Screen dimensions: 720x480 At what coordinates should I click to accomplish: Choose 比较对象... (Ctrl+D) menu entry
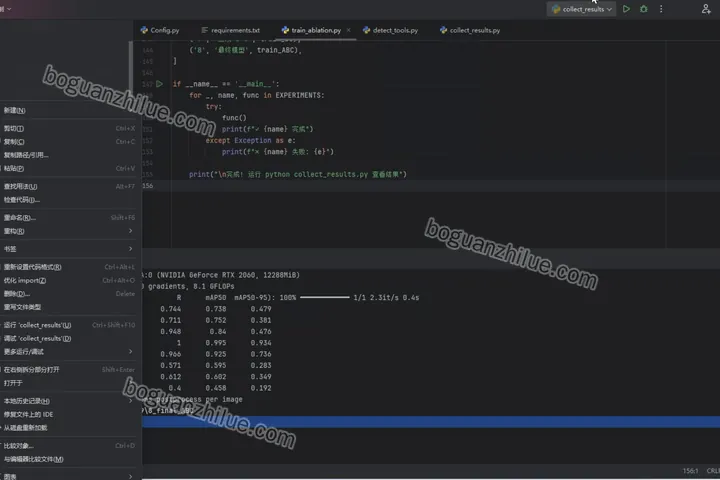[69, 446]
